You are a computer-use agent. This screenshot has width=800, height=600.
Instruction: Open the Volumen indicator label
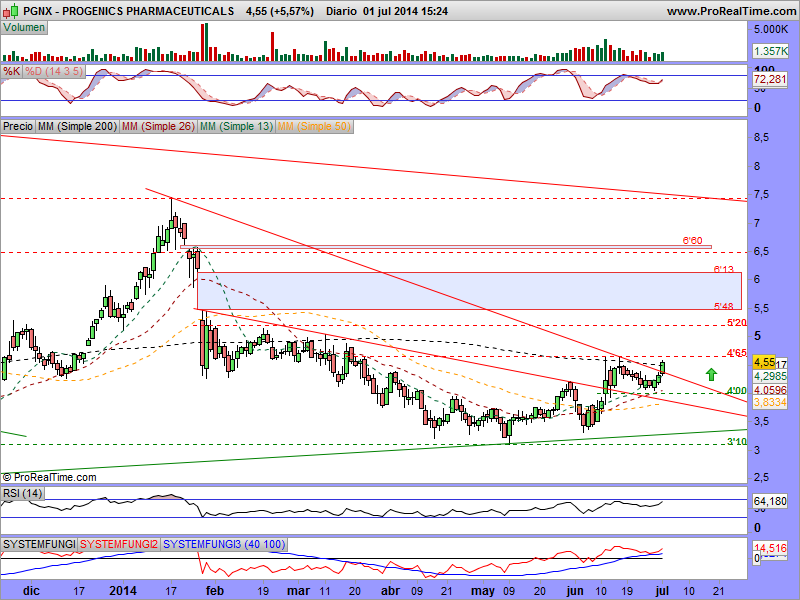point(24,28)
